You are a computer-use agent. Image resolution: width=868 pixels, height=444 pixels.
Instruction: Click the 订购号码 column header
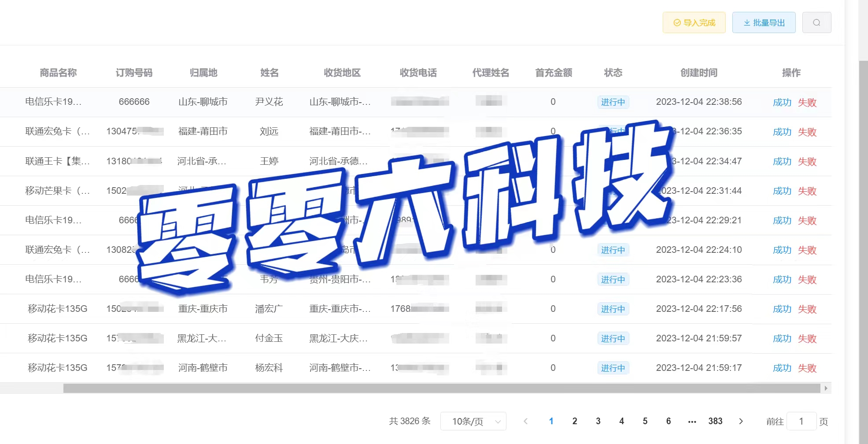(x=134, y=73)
